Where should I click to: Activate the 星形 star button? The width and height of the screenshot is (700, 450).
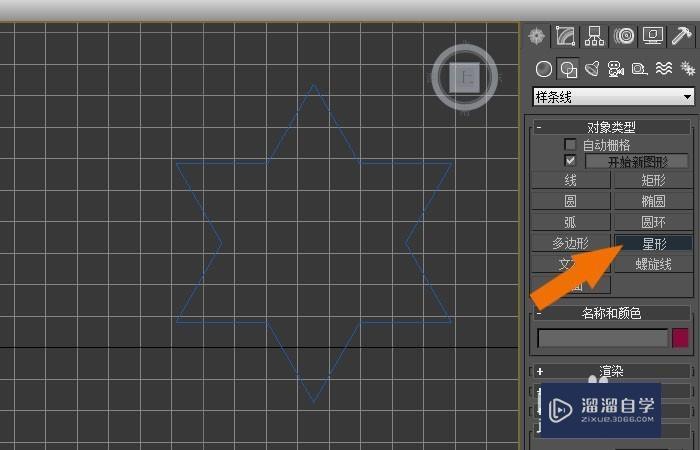coord(653,243)
